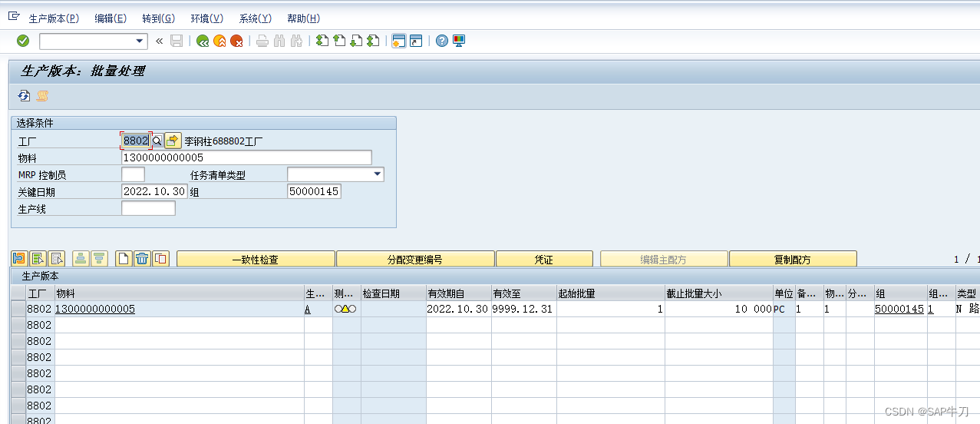
Task: Open the 编辑 menu
Action: point(111,18)
